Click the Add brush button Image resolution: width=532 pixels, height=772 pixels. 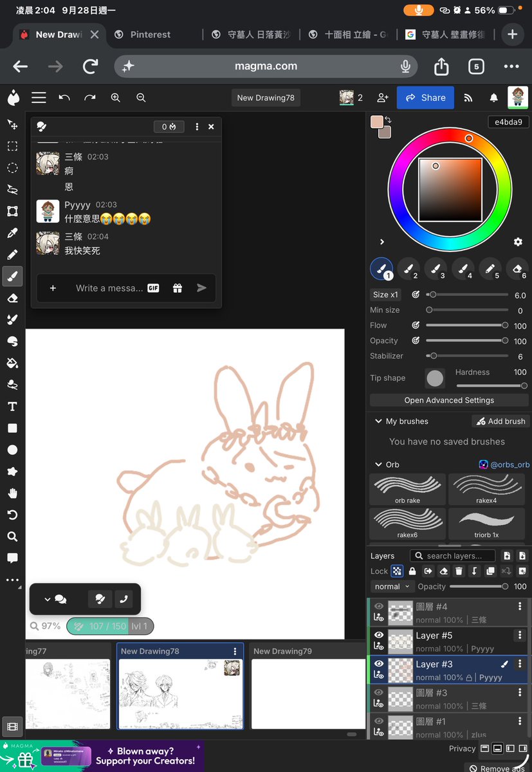tap(500, 421)
